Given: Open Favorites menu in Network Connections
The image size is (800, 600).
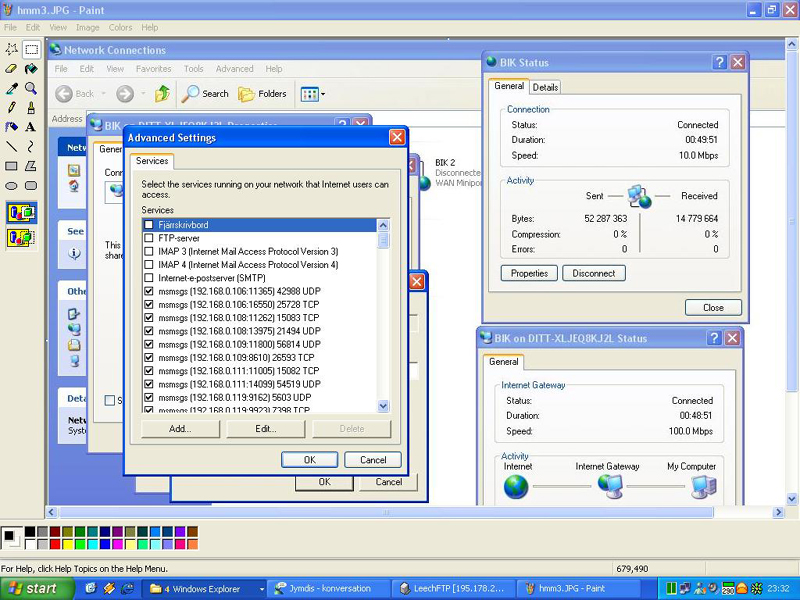Looking at the screenshot, I should pos(153,68).
